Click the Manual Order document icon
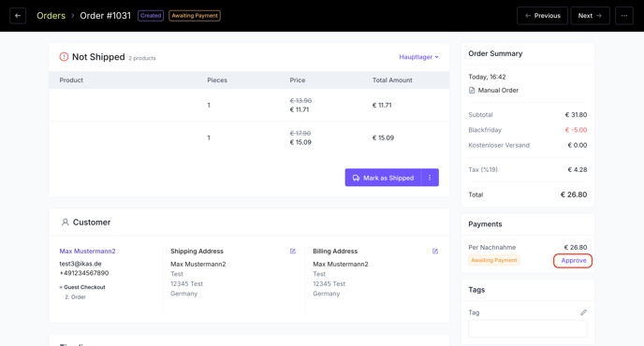 click(x=472, y=91)
